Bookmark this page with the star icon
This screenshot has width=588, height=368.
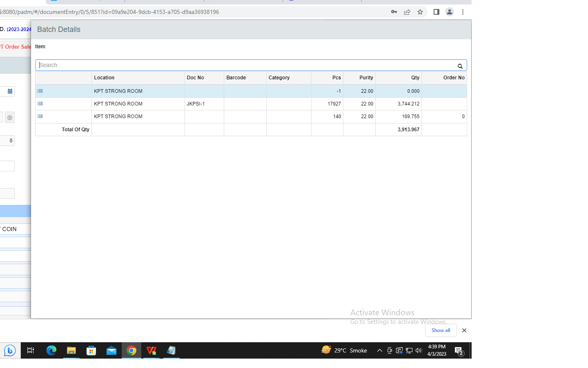(x=420, y=12)
